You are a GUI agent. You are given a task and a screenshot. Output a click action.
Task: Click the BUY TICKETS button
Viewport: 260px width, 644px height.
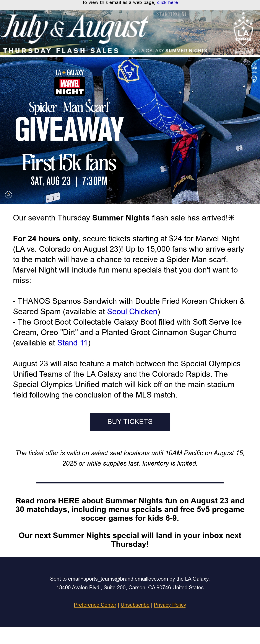pos(130,422)
